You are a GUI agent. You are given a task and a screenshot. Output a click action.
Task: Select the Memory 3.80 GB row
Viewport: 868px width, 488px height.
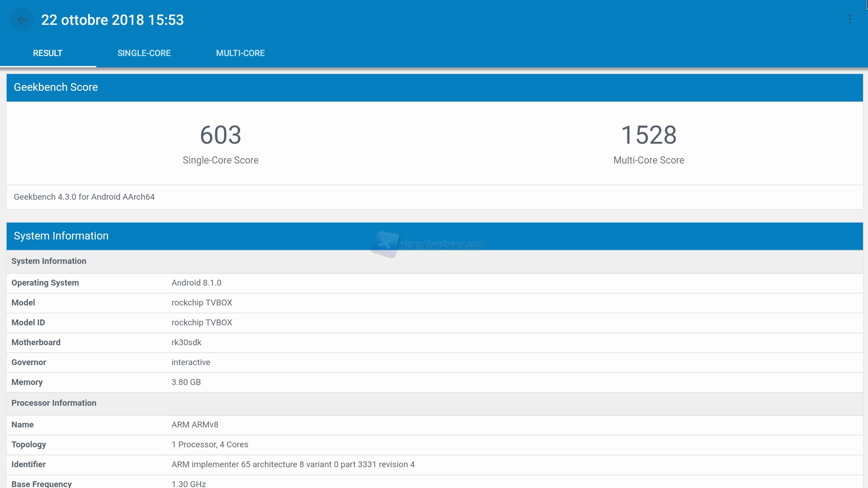186,382
